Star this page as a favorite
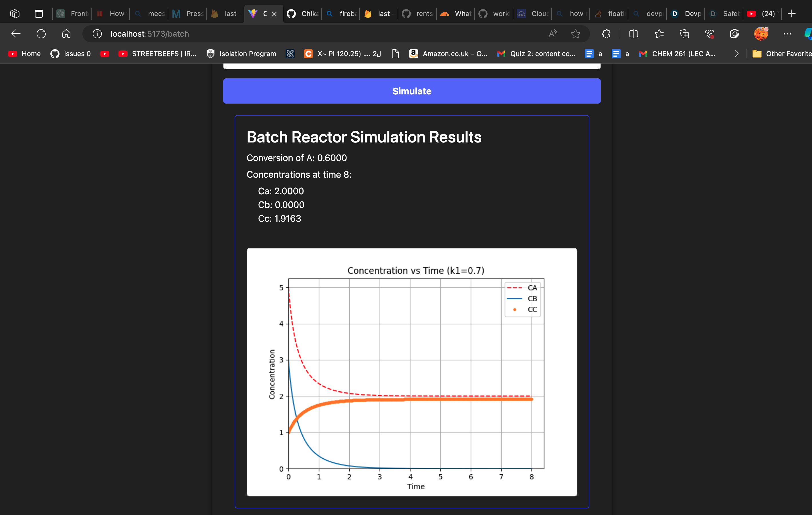The width and height of the screenshot is (812, 515). tap(575, 34)
